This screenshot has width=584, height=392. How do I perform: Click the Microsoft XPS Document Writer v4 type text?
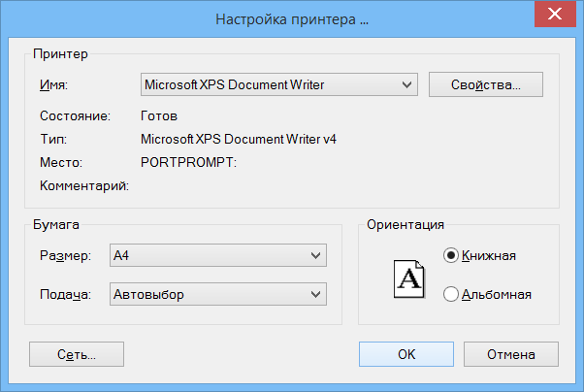point(239,140)
